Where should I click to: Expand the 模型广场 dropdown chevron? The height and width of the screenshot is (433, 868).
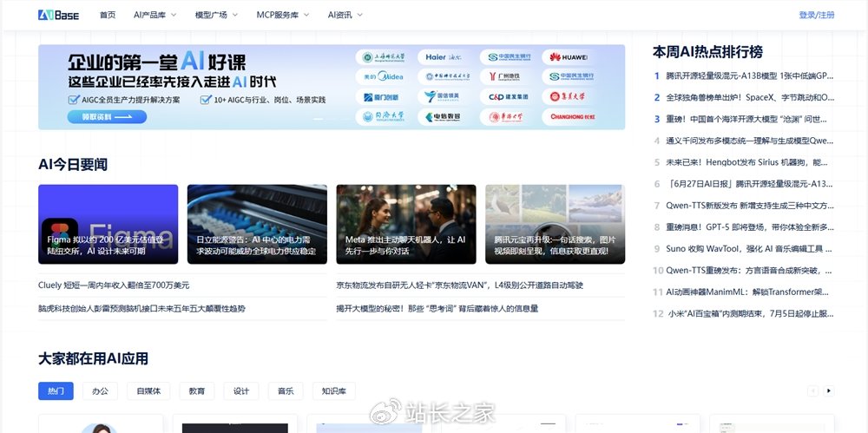tap(234, 15)
